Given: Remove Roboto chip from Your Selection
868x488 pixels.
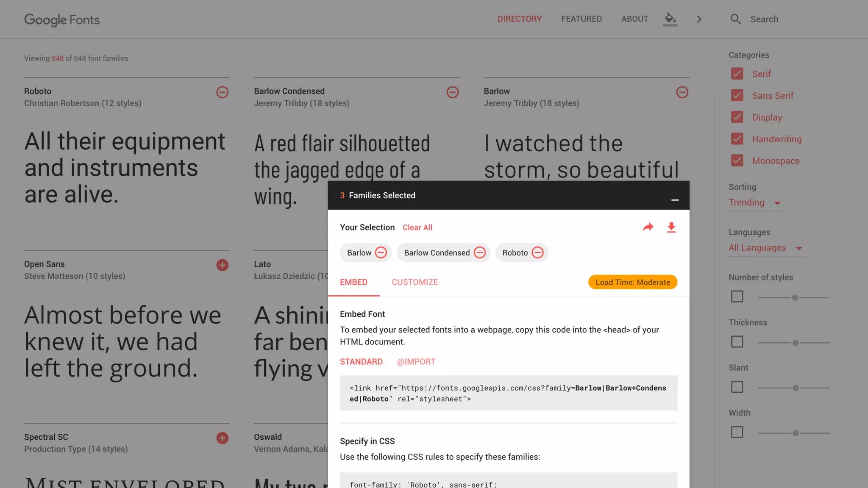Looking at the screenshot, I should pos(537,253).
